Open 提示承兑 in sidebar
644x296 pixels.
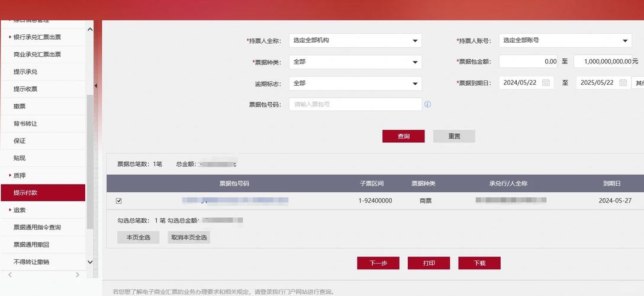point(25,72)
